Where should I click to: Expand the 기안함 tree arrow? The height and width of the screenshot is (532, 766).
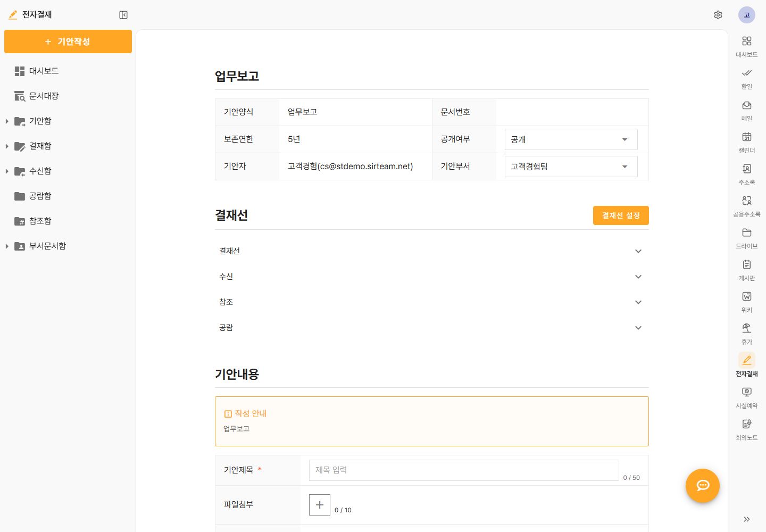pyautogui.click(x=7, y=121)
